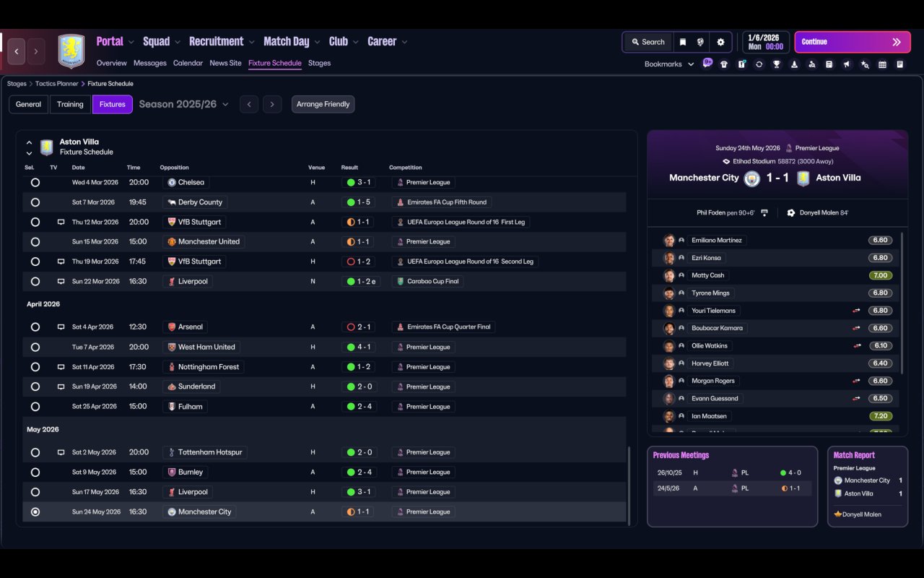Viewport: 924px width, 578px height.
Task: Expand the Club menu chevron
Action: [355, 42]
